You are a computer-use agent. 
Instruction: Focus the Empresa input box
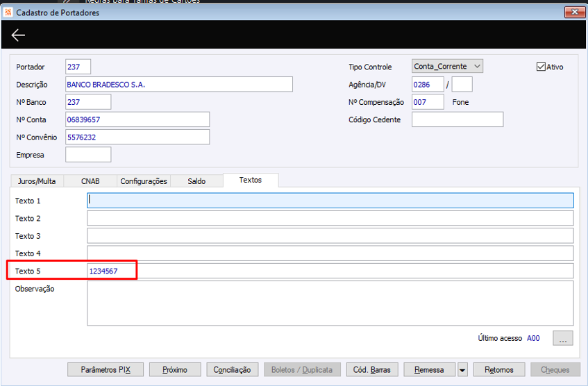tap(88, 155)
